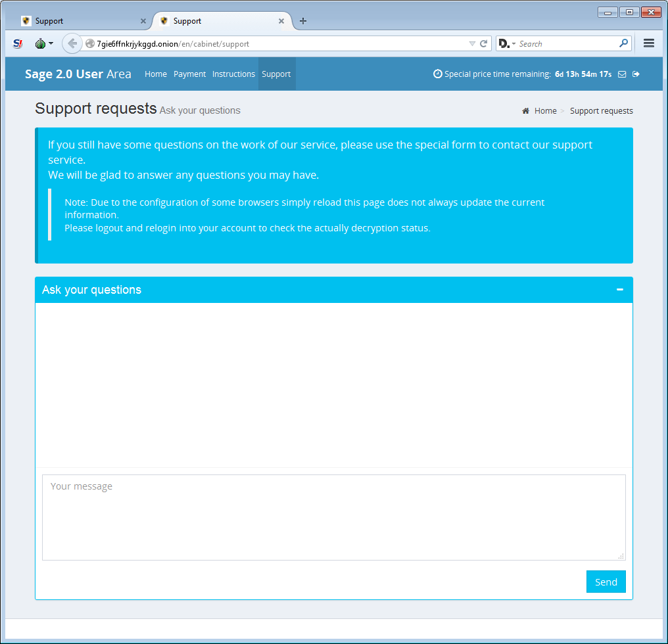Click the site identity globe icon
This screenshot has width=668, height=644.
[90, 44]
